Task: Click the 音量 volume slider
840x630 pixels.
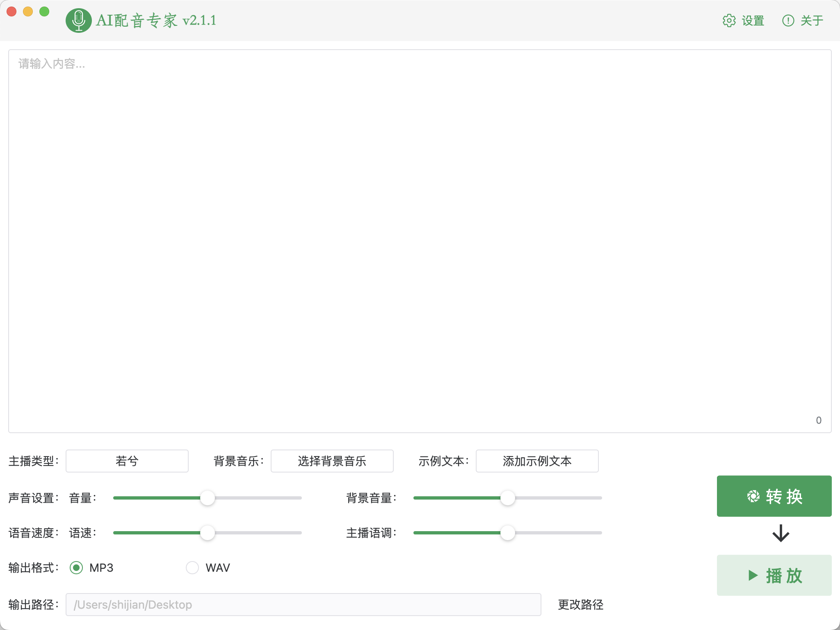Action: [x=208, y=498]
